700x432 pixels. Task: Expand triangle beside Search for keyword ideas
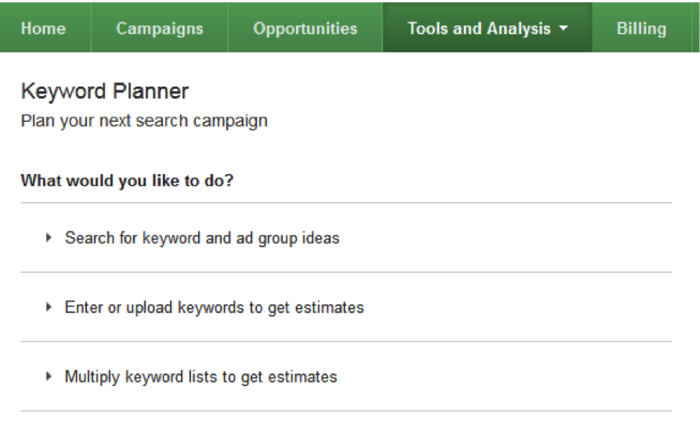[49, 238]
